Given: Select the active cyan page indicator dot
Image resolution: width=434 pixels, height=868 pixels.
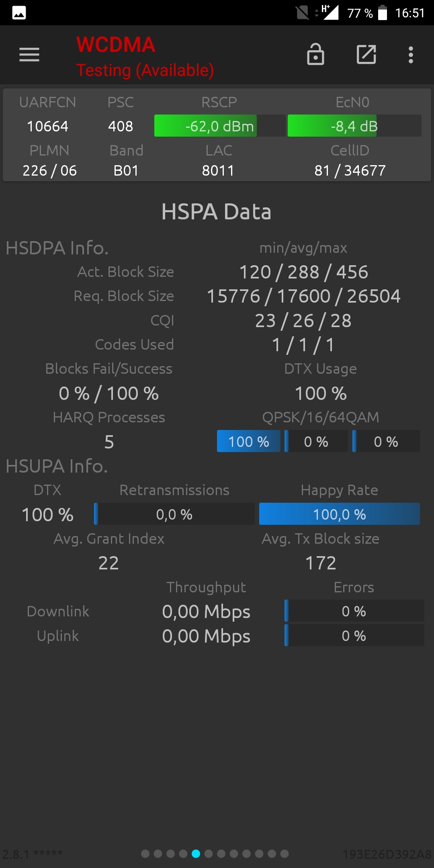Looking at the screenshot, I should click(x=196, y=854).
